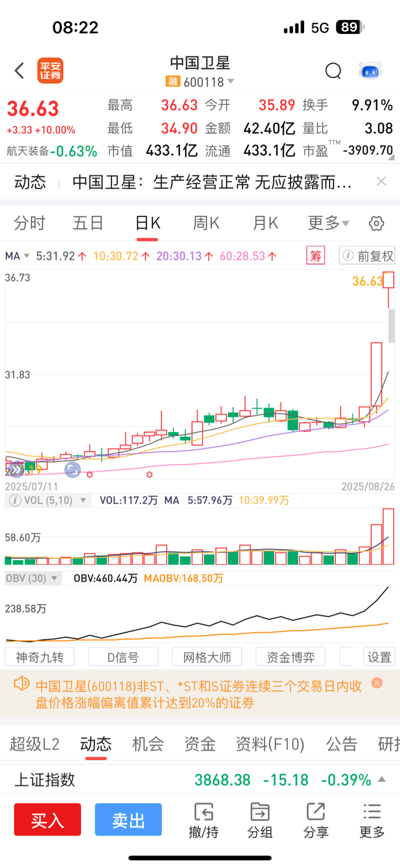Tap the 换手 value 9.91%

(372, 105)
